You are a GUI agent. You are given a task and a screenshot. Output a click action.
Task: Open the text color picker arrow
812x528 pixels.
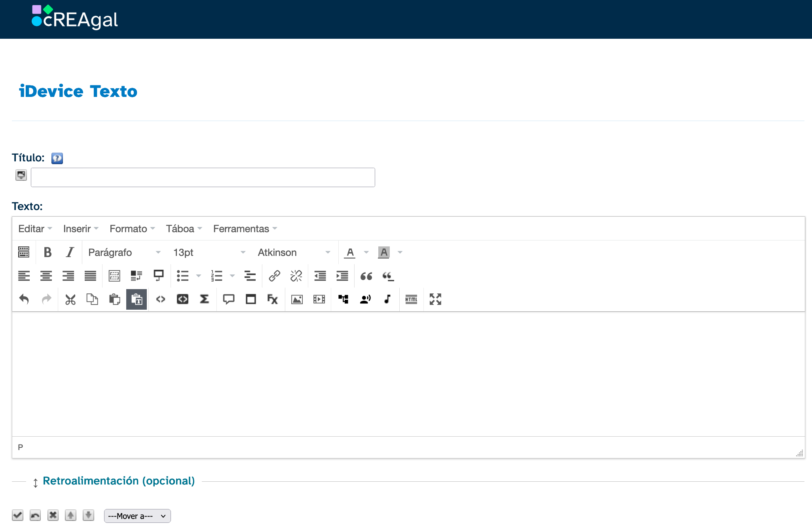pos(366,252)
